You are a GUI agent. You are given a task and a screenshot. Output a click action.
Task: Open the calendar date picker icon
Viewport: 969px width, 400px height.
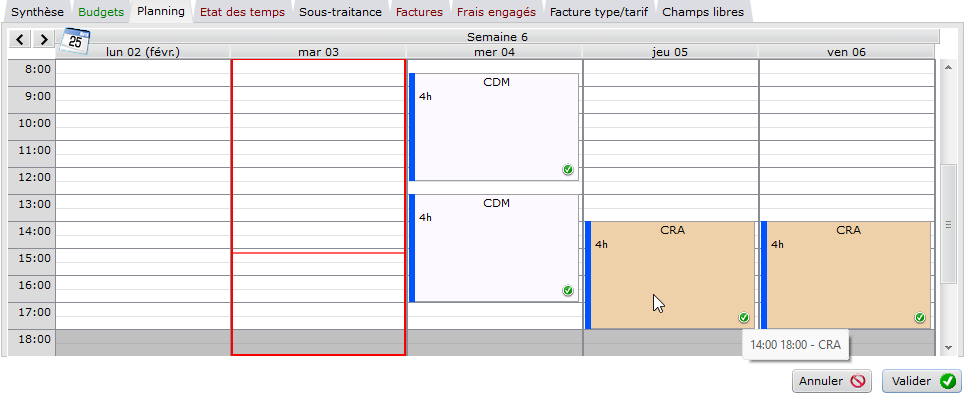[75, 41]
